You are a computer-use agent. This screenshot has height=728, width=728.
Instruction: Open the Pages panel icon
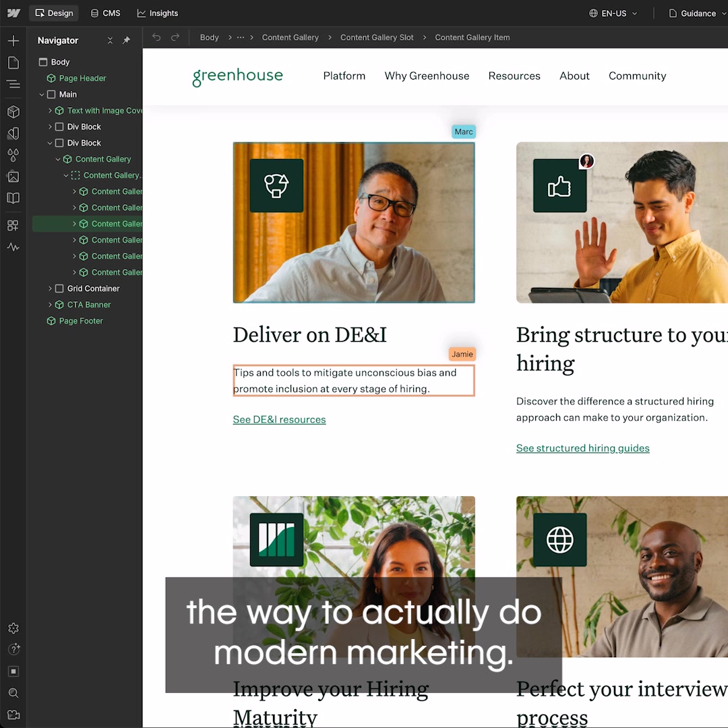point(13,63)
